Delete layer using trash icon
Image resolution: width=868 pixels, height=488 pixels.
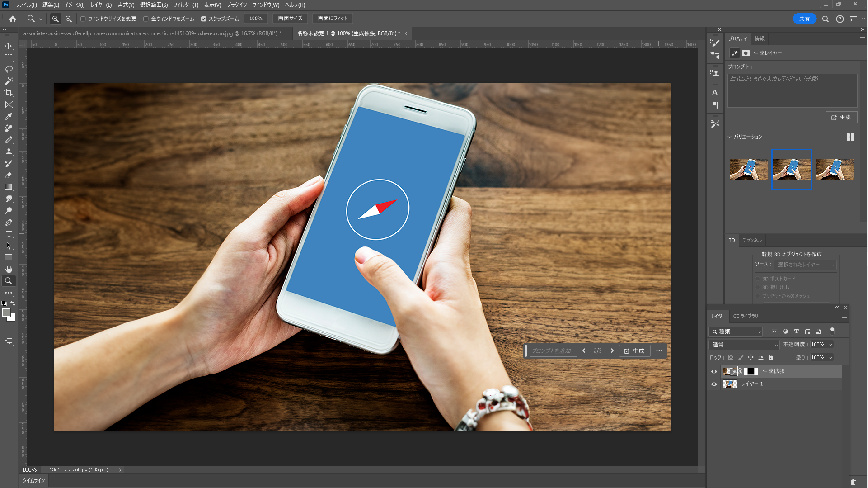(853, 482)
